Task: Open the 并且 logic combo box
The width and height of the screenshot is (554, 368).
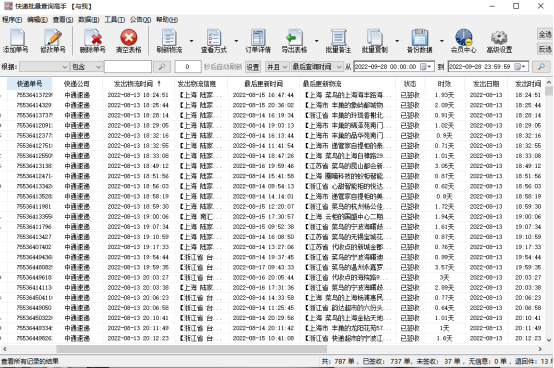Action: pos(277,66)
